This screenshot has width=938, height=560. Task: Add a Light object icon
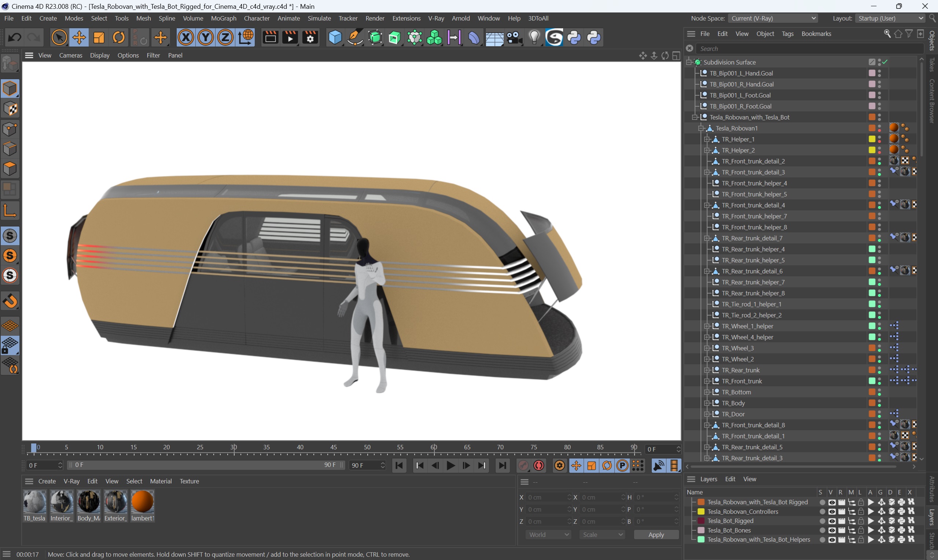click(x=534, y=37)
